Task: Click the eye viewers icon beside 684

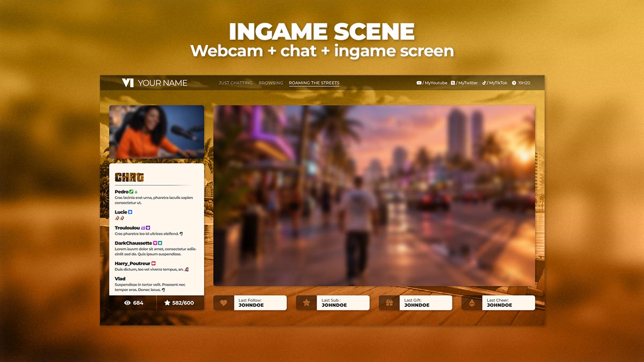Action: pyautogui.click(x=127, y=303)
